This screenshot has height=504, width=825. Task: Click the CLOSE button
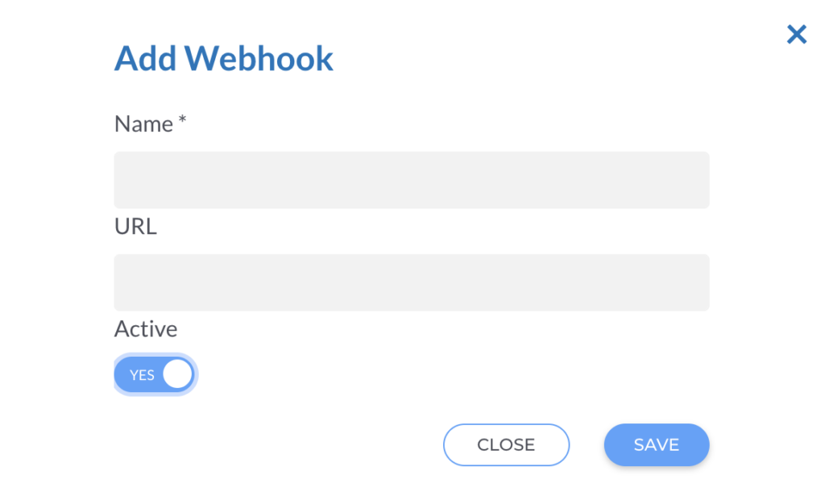pos(506,444)
